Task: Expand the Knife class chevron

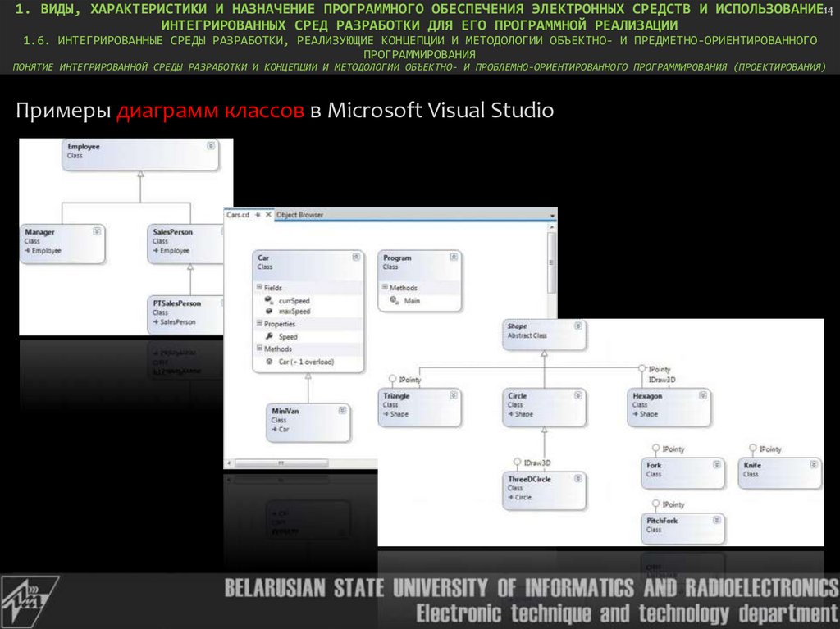Action: [x=814, y=464]
